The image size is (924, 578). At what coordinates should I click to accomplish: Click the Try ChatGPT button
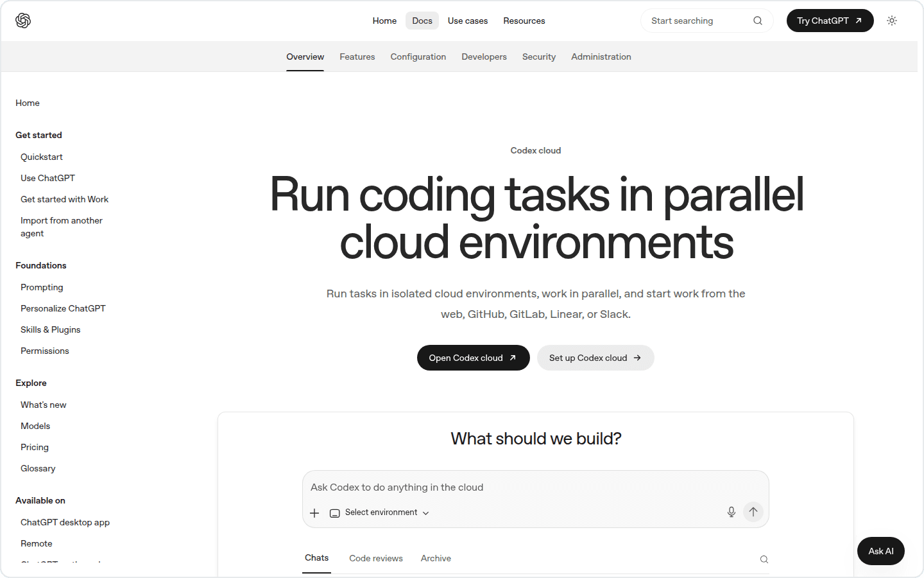point(830,21)
